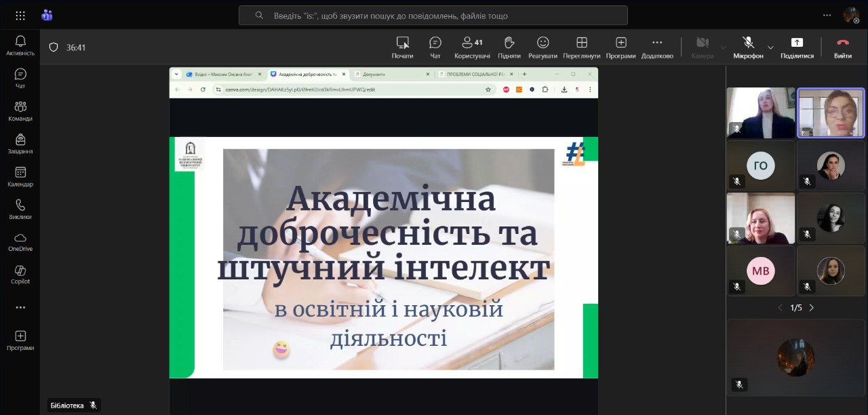Open the Chat panel in meeting toolbar
The width and height of the screenshot is (868, 415).
tap(435, 47)
